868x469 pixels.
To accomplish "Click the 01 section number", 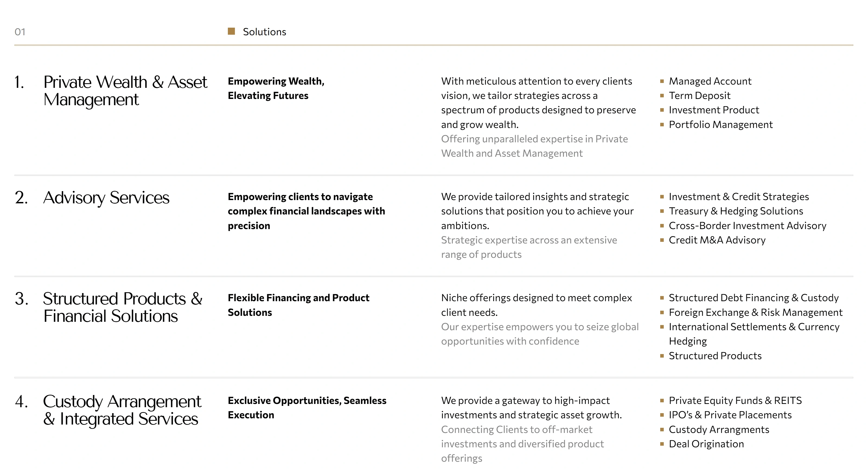I will tap(20, 32).
